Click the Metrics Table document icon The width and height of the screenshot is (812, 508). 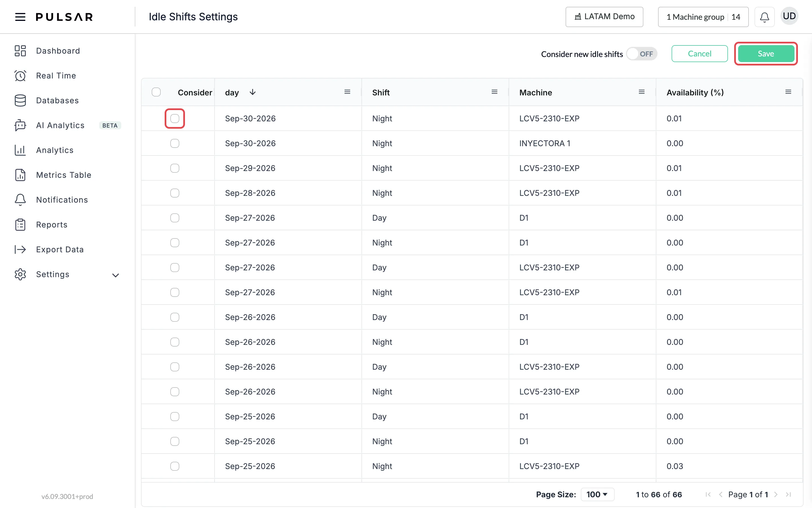[20, 175]
